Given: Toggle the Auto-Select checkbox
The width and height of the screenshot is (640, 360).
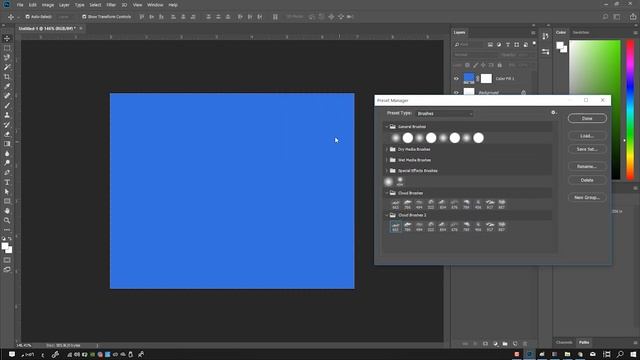Looking at the screenshot, I should 28,17.
